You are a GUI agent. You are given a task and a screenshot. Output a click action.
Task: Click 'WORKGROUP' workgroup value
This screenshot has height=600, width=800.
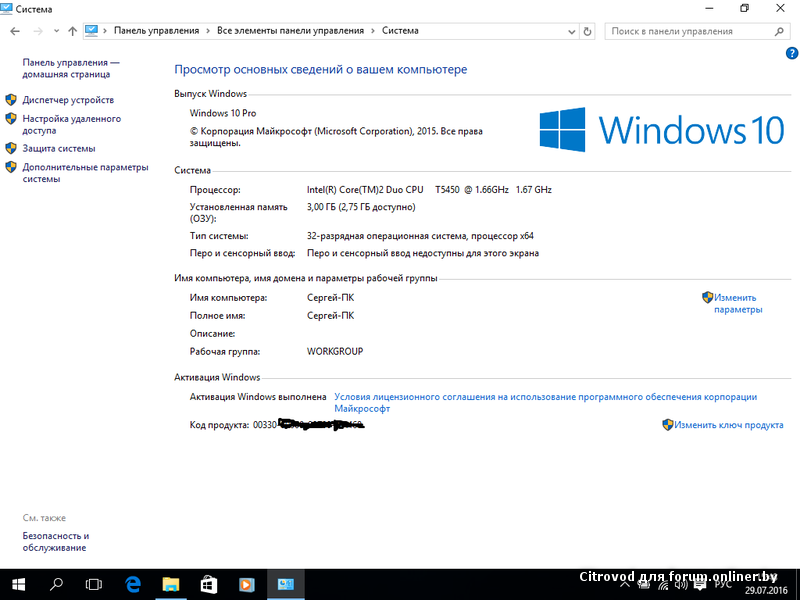click(x=335, y=352)
